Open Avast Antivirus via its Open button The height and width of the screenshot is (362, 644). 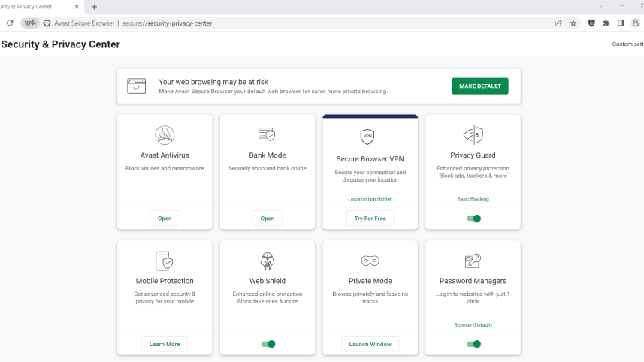(x=165, y=219)
